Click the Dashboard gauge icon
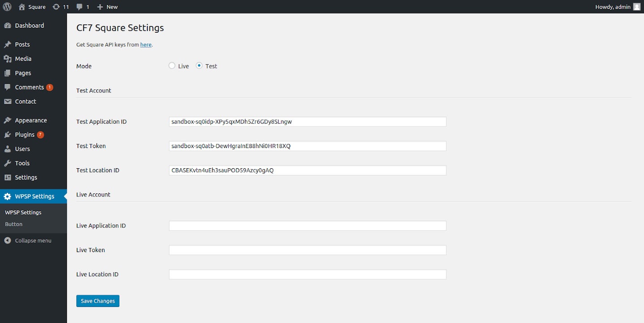 tap(8, 26)
